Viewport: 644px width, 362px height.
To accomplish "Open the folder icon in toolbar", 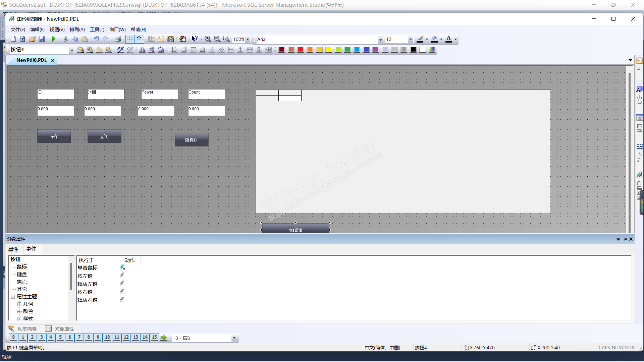I will coord(32,39).
